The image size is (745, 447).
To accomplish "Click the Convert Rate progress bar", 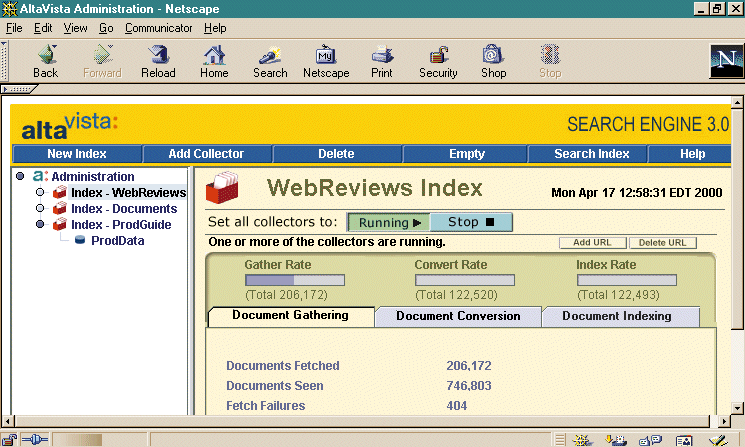I will click(x=465, y=280).
